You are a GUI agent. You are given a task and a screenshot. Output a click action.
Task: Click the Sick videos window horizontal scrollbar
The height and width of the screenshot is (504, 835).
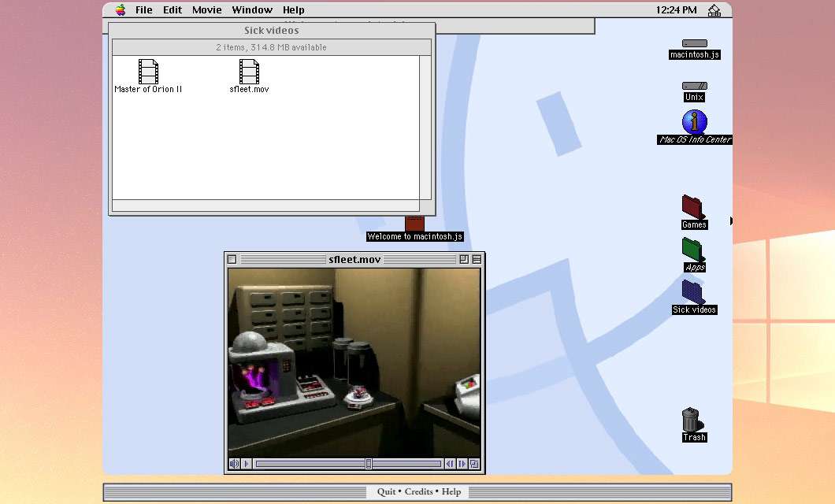265,206
